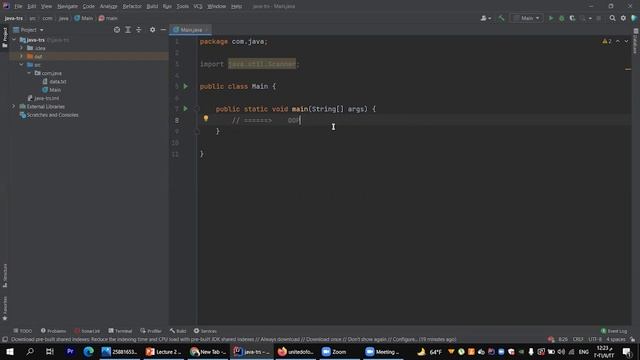Collapse all in the Project panel

[139, 30]
